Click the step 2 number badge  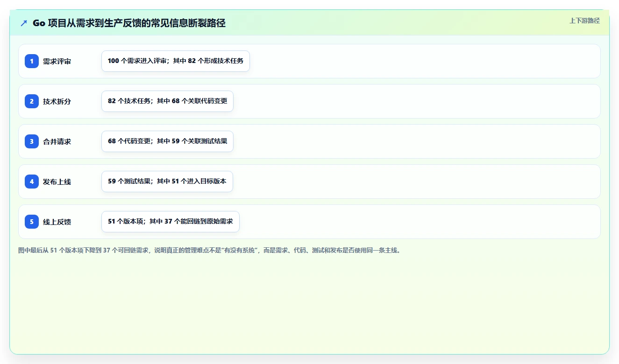(x=32, y=101)
